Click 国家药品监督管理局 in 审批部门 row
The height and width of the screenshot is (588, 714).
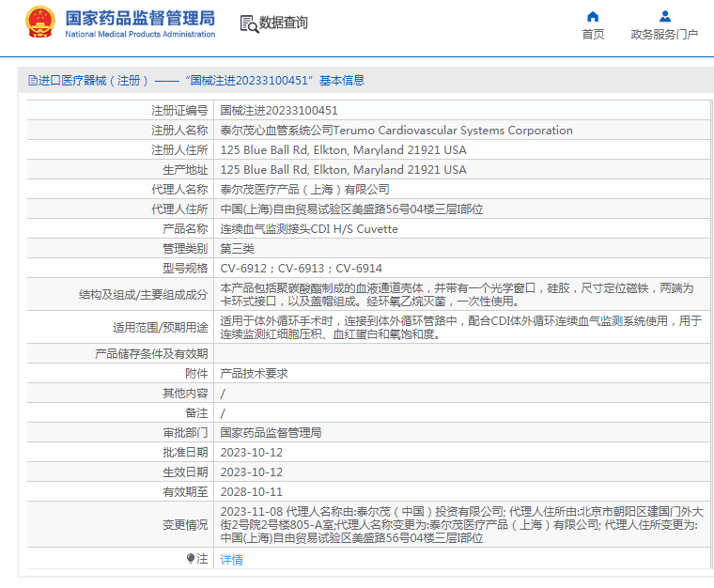[x=271, y=432]
